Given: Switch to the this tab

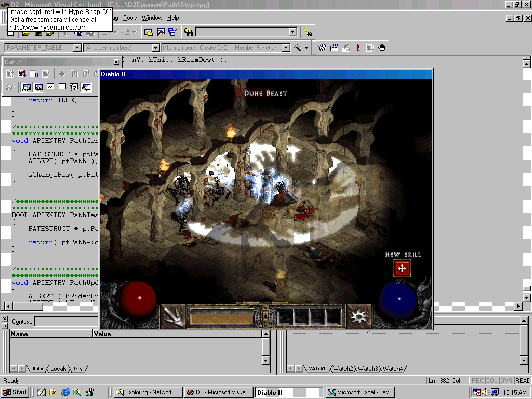Looking at the screenshot, I should coord(78,369).
